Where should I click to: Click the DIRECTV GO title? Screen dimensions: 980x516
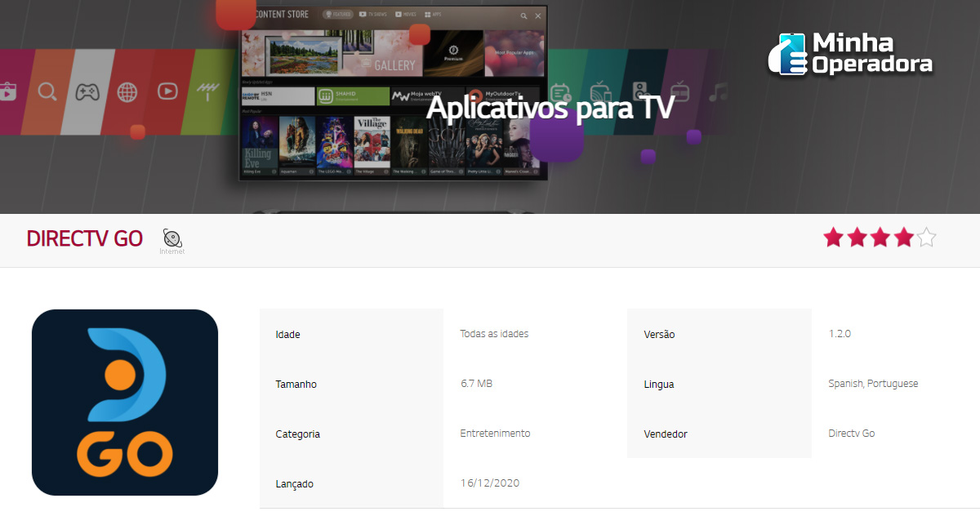point(84,238)
